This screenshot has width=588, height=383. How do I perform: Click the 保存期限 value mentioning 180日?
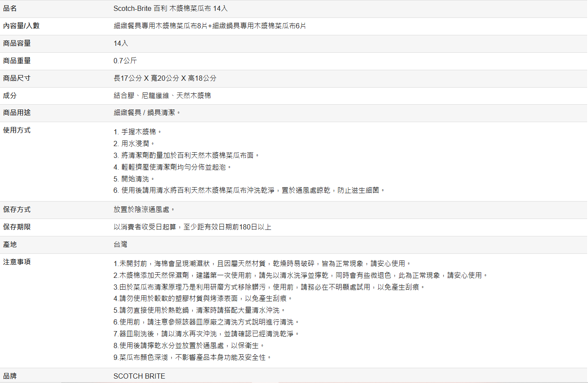192,227
